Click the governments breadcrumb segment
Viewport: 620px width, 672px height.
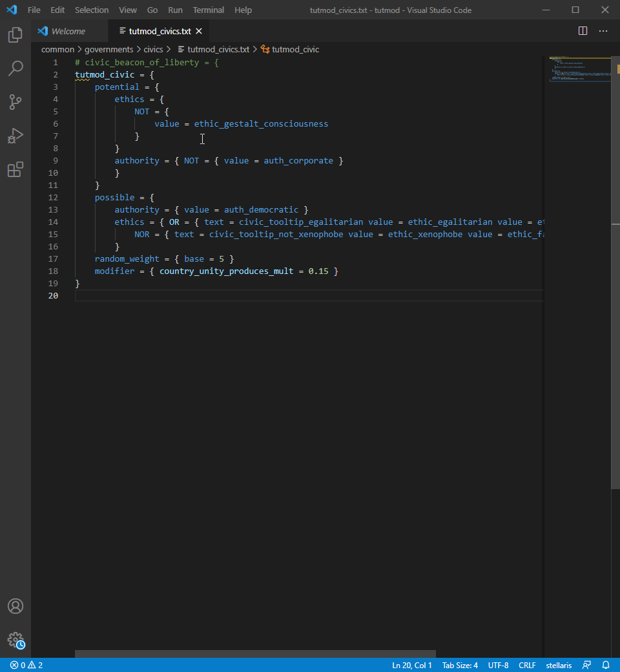click(x=108, y=49)
